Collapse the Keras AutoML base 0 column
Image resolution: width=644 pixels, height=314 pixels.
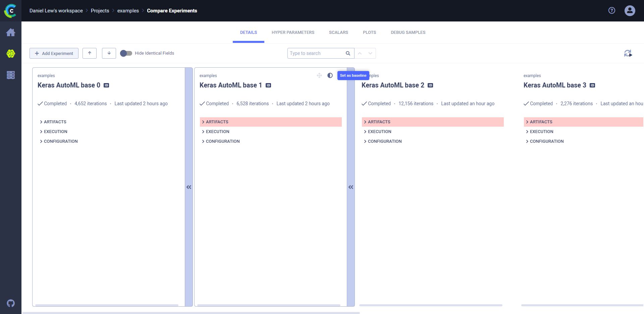tap(189, 187)
